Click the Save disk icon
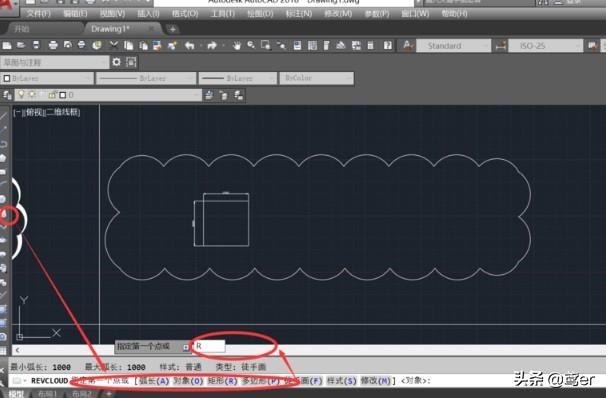 coord(36,46)
